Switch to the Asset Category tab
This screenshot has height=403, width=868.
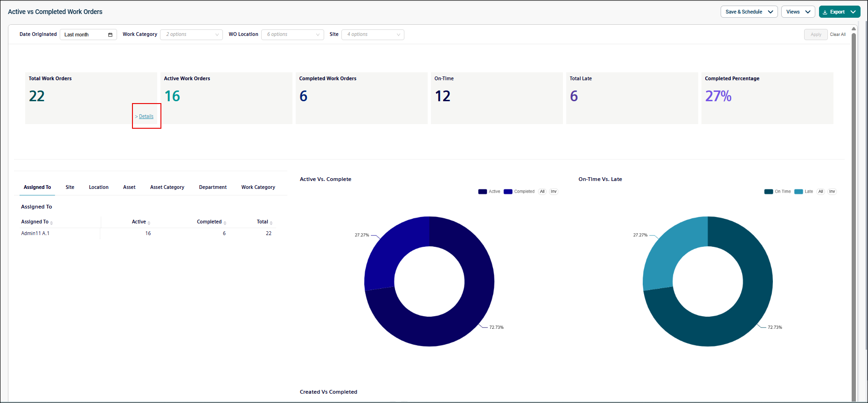click(167, 188)
